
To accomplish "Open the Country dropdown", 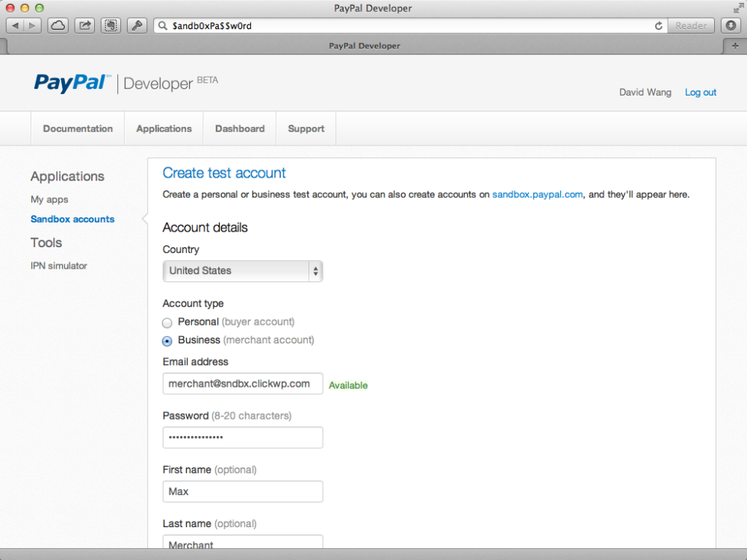I will click(x=243, y=271).
